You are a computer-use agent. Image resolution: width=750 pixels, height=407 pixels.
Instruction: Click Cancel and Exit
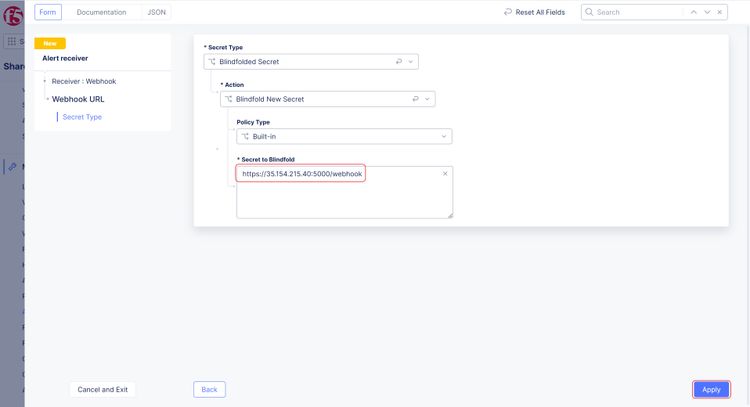pos(102,389)
